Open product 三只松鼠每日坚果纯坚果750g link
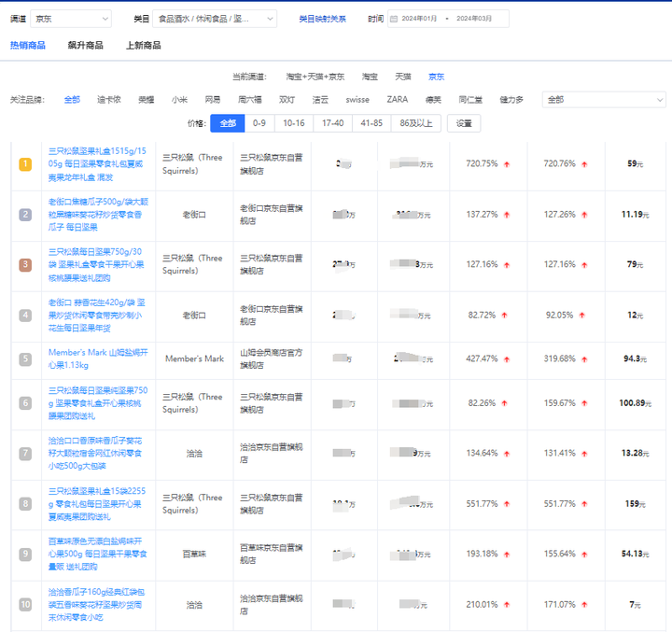 98,403
